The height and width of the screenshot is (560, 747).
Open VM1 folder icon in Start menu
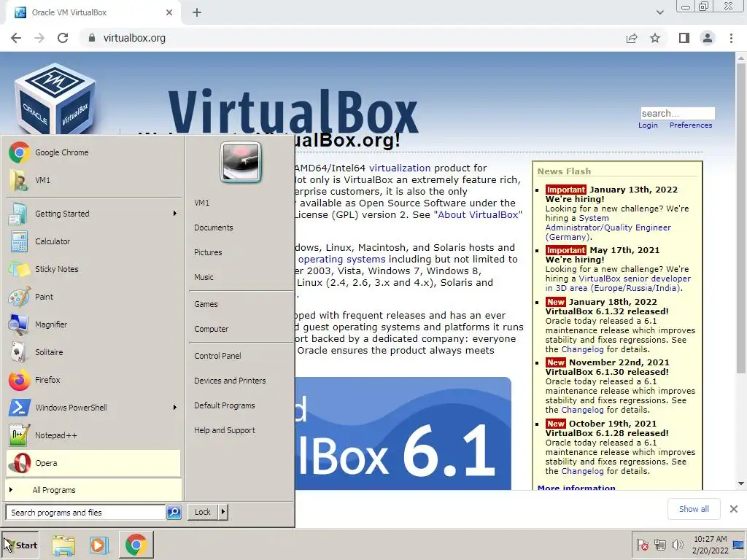pos(93,180)
